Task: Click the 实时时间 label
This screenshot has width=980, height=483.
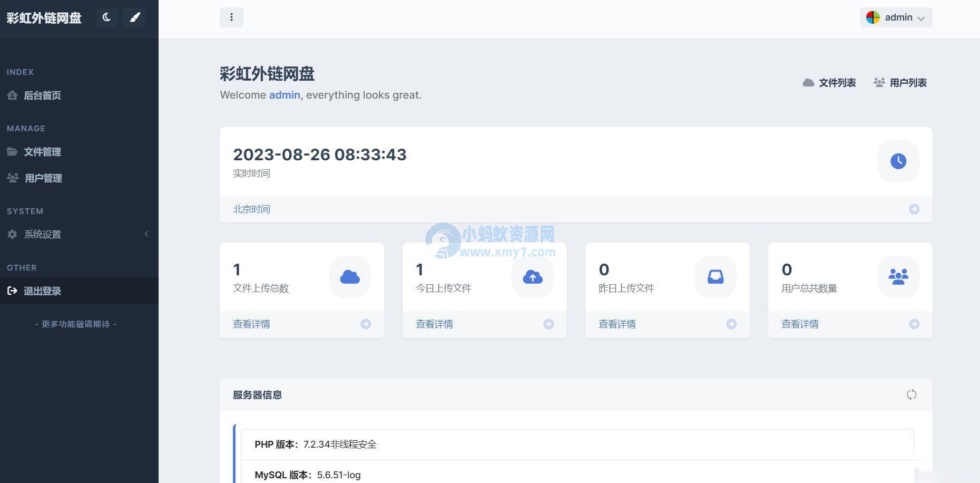Action: tap(251, 173)
